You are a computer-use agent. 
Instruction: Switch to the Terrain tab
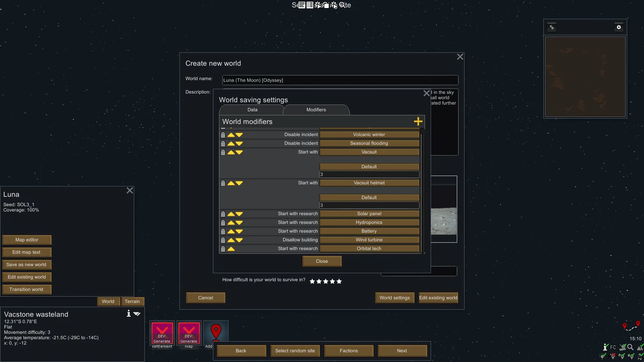click(132, 301)
